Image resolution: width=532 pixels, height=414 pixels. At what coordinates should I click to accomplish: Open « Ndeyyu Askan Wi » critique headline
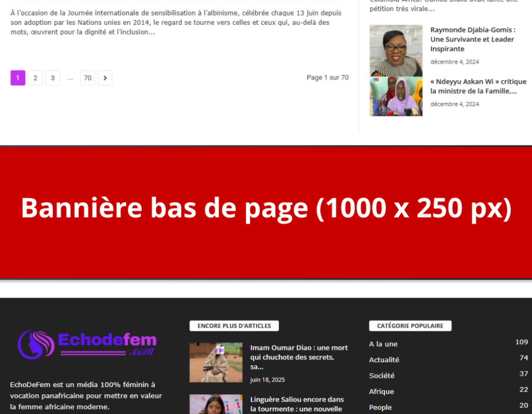click(x=478, y=86)
